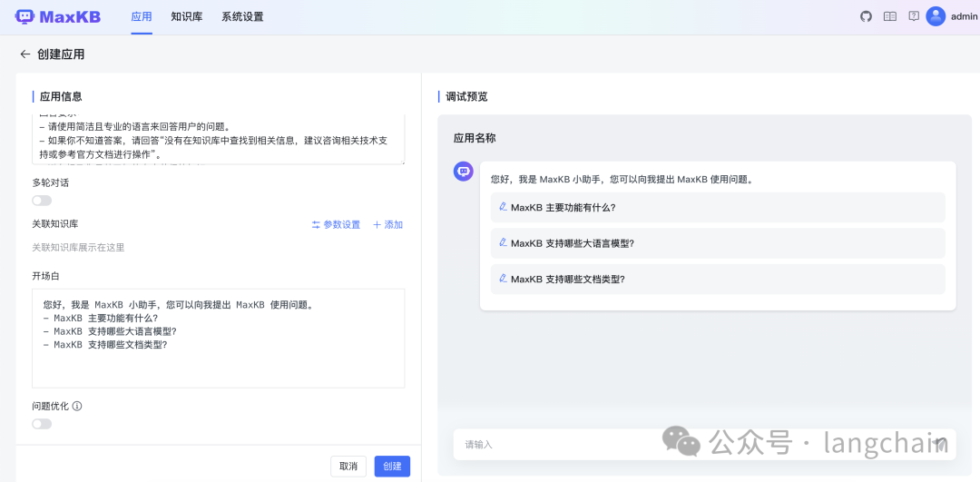Switch to the 应用 tab
The height and width of the screenshot is (482, 980).
[142, 17]
